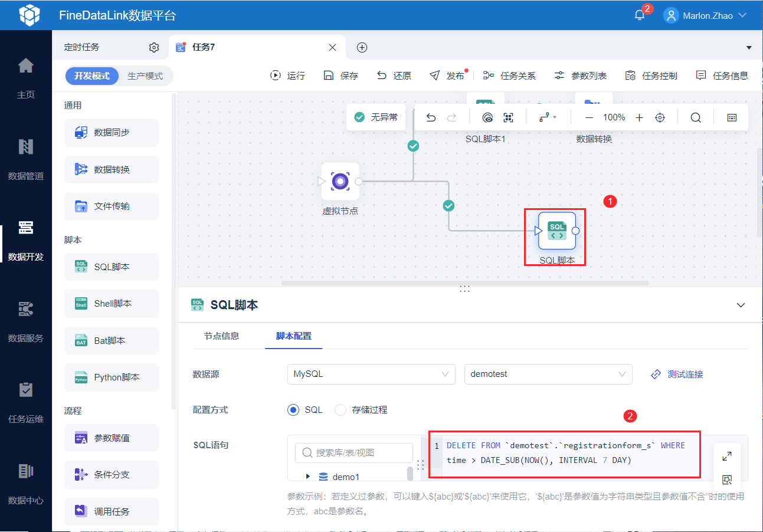763x532 pixels.
Task: Add 条件分支 node from palette
Action: pos(112,475)
